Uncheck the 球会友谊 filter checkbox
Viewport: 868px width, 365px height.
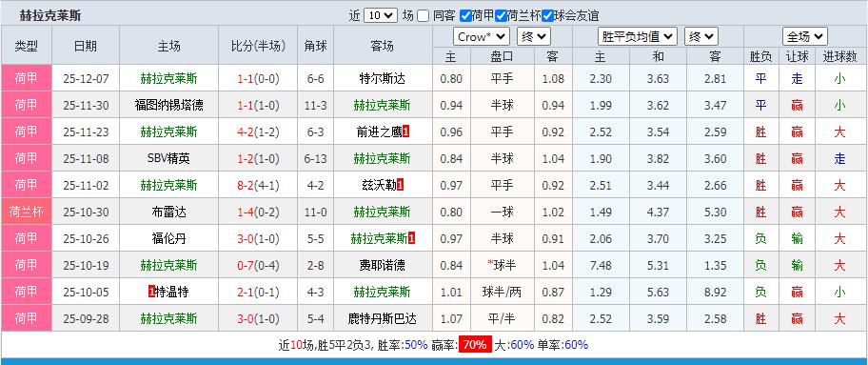547,15
